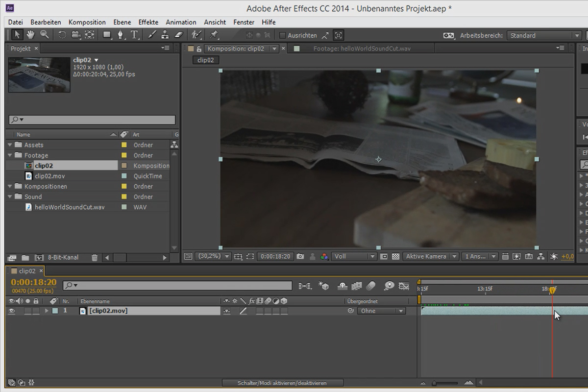588x392 pixels.
Task: Select the Brush tool
Action: coord(151,34)
